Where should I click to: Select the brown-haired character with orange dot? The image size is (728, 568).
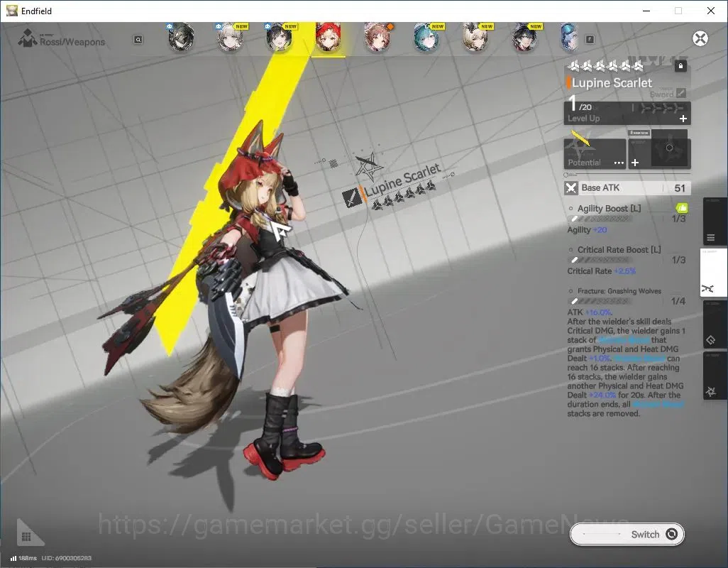tap(377, 37)
